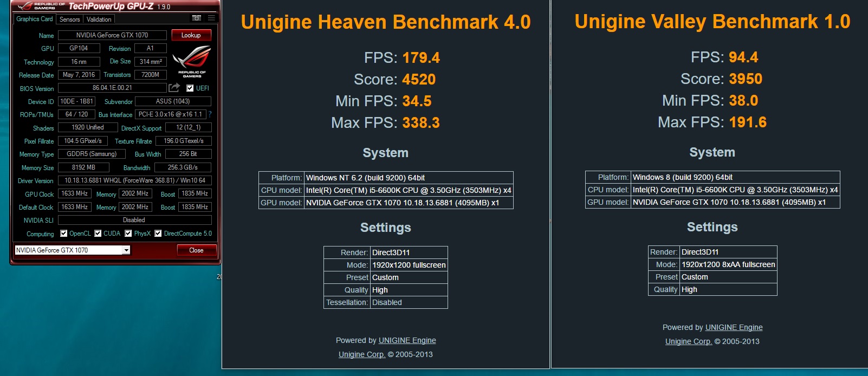
Task: Take a GPU-Z screenshot with the camera icon
Action: [197, 18]
